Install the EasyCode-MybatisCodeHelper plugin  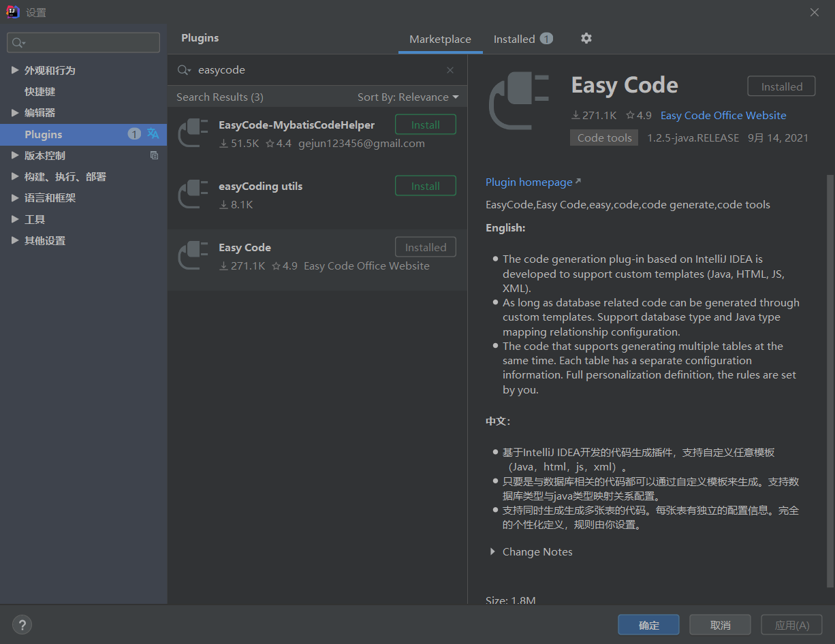coord(425,125)
